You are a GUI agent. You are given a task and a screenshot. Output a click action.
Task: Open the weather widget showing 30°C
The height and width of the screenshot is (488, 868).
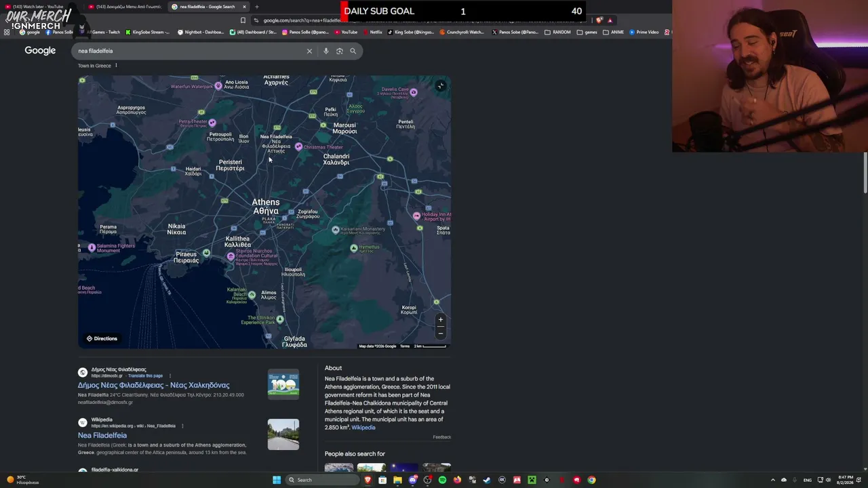pos(23,480)
